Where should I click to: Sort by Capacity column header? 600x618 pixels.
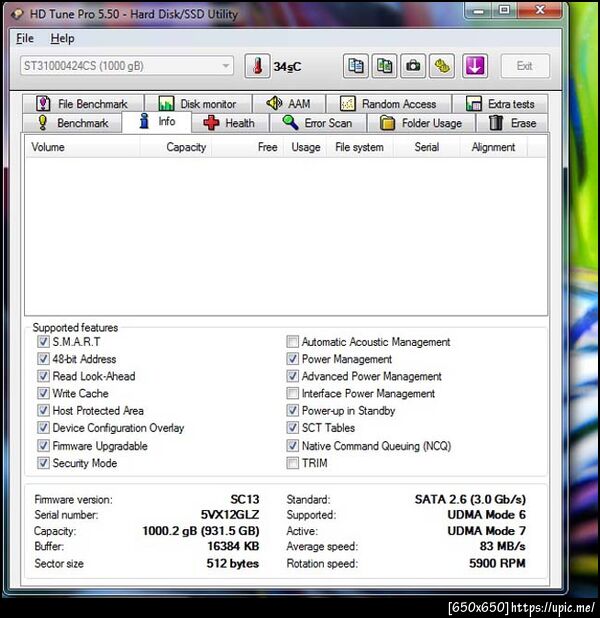[x=175, y=147]
